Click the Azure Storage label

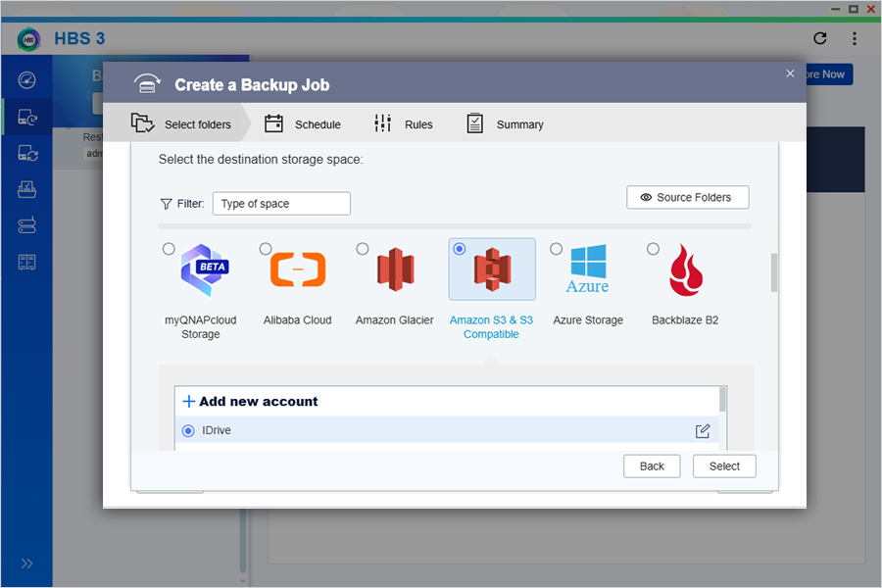pyautogui.click(x=588, y=320)
